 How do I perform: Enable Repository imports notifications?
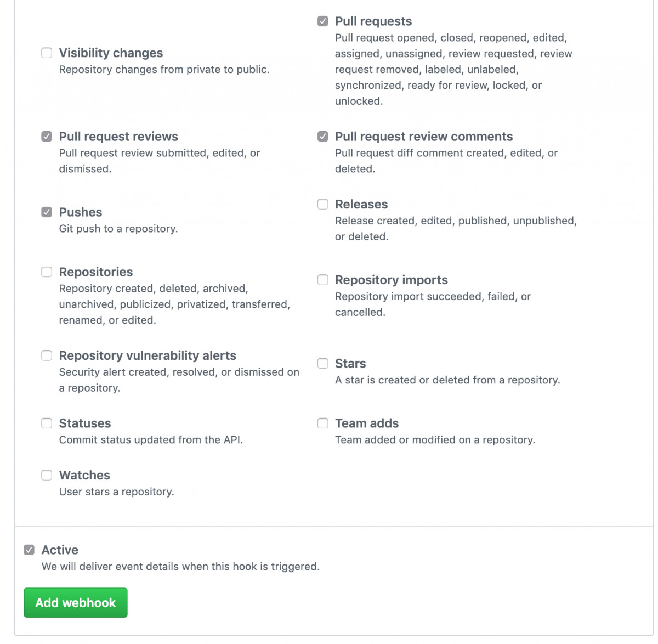(322, 280)
